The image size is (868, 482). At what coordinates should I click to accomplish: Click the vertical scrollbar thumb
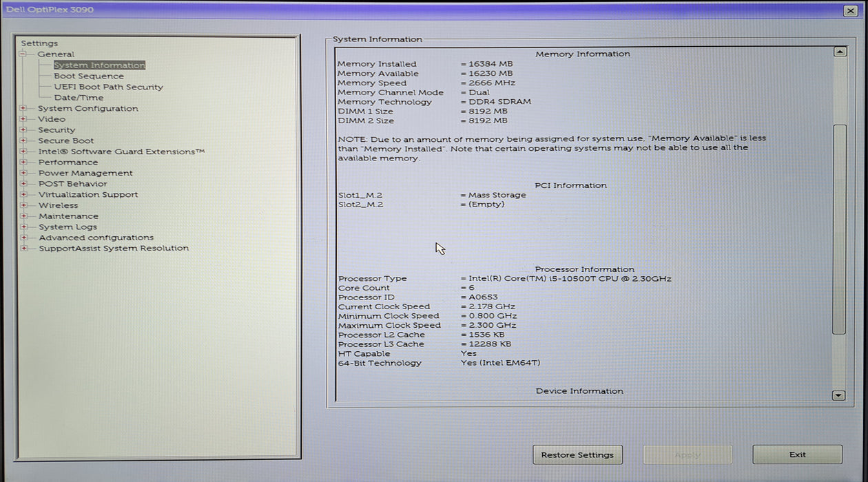pos(838,229)
